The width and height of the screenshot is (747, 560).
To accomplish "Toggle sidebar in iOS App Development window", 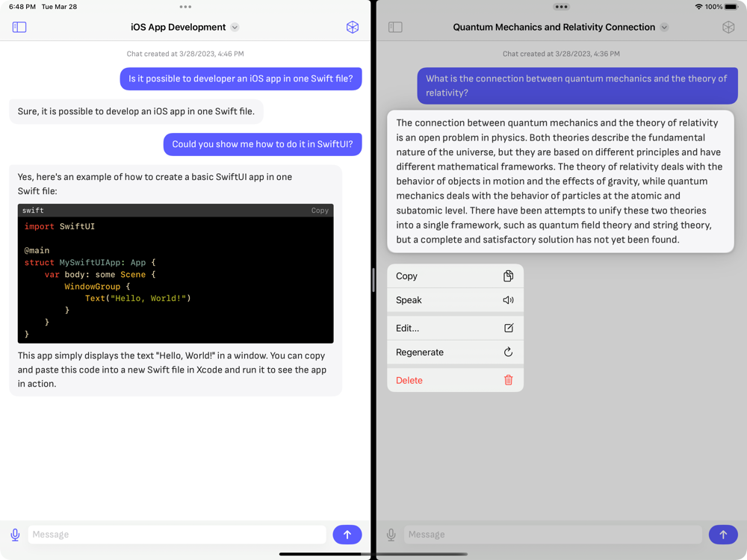I will coord(19,27).
